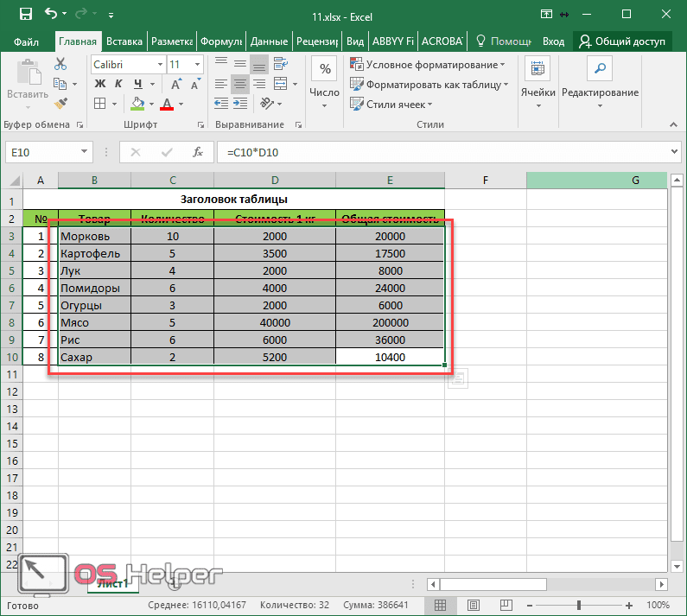687x616 pixels.
Task: Switch to Normal view in status bar
Action: click(441, 605)
